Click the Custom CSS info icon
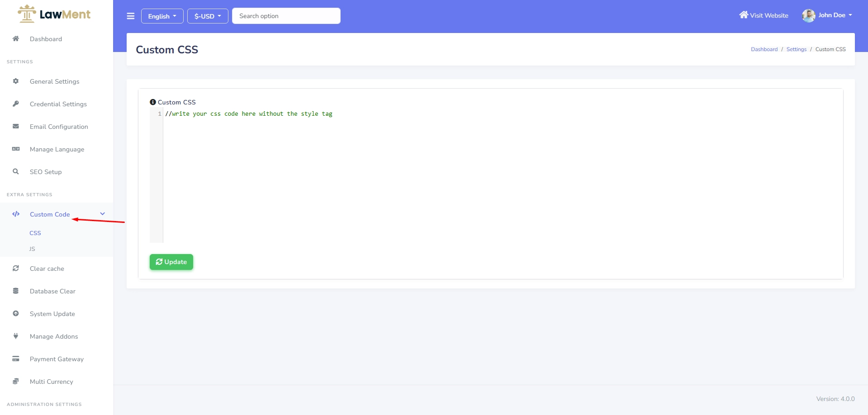 point(153,102)
